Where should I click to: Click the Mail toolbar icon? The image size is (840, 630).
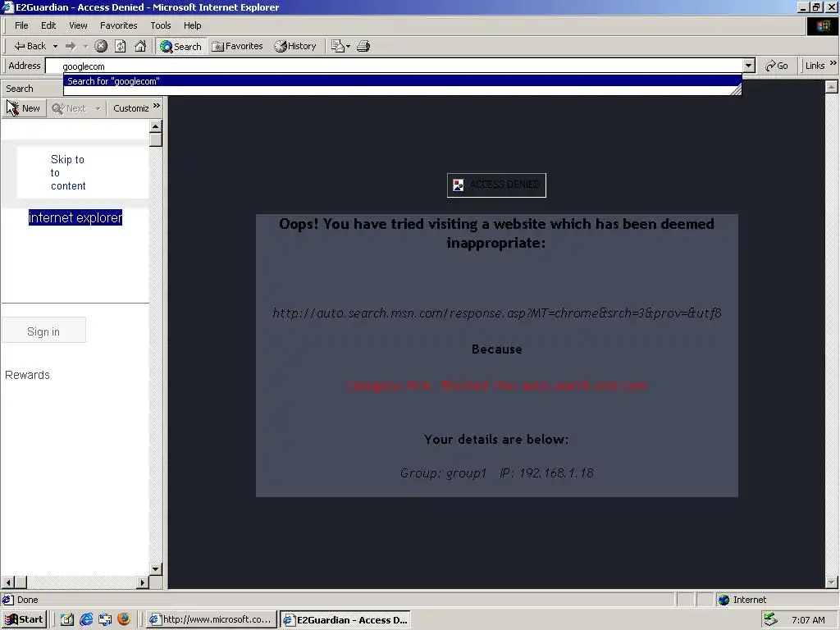click(337, 46)
